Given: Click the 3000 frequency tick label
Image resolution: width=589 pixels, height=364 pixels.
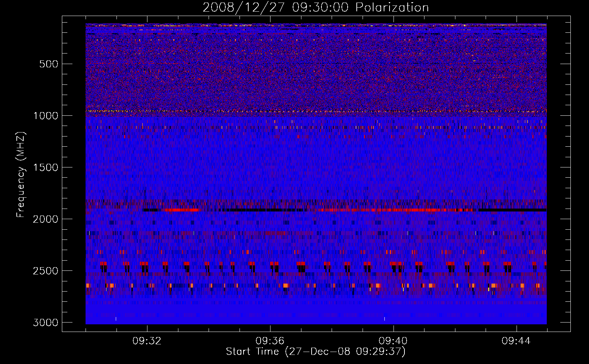Looking at the screenshot, I should 46,323.
